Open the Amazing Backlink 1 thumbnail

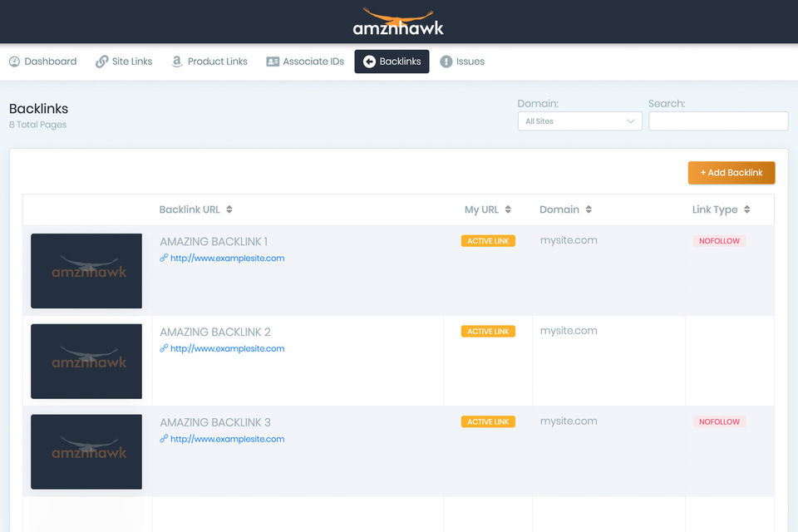86,271
